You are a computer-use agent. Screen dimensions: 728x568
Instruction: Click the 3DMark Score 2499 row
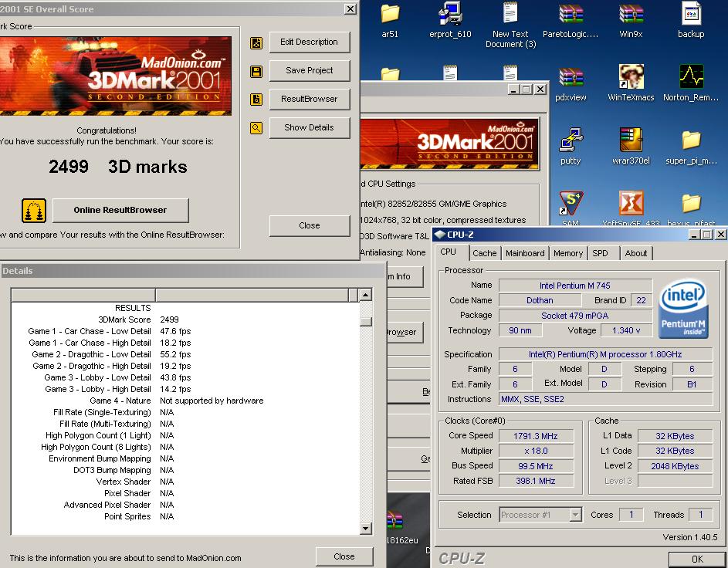pyautogui.click(x=185, y=319)
